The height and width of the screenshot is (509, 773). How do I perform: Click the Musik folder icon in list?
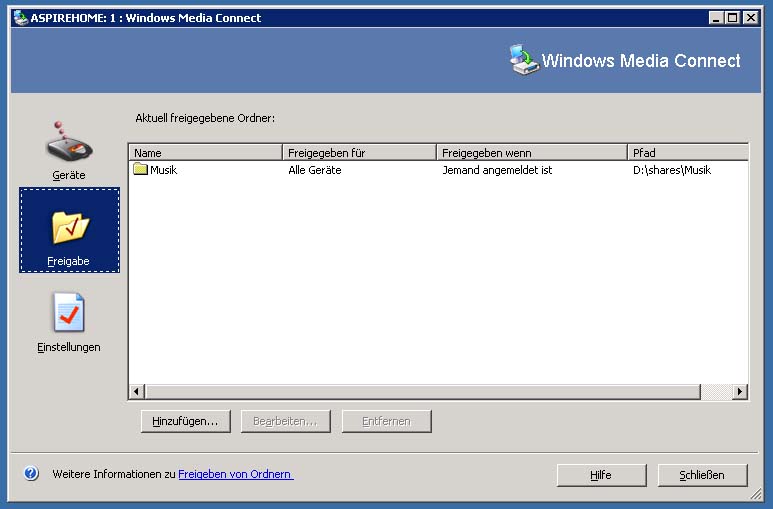click(140, 170)
